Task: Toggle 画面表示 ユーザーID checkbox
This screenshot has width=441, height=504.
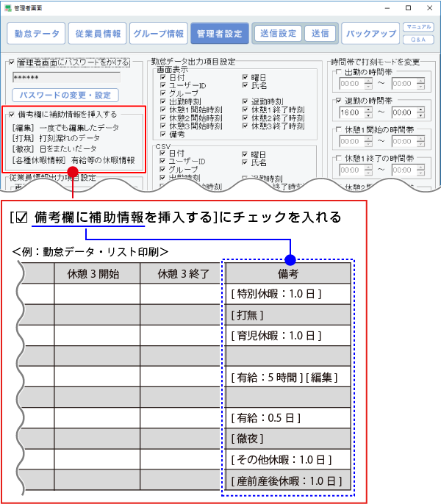Action: point(162,85)
